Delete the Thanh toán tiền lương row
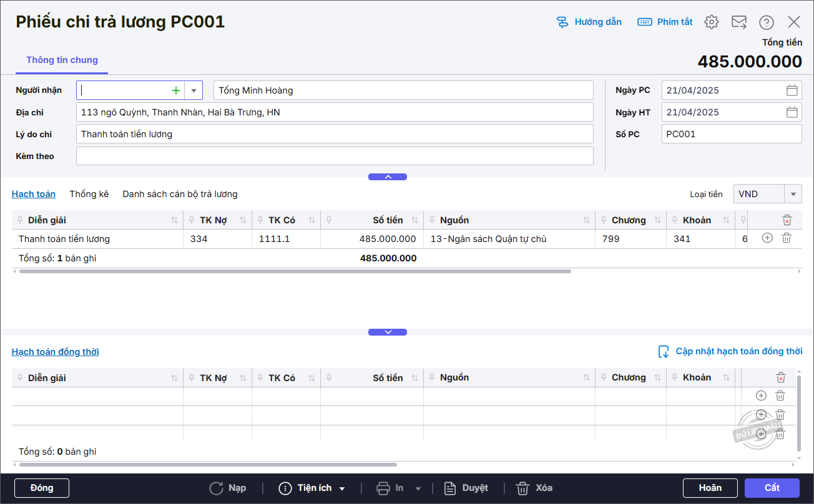Screen dimensions: 814x504 [787, 238]
